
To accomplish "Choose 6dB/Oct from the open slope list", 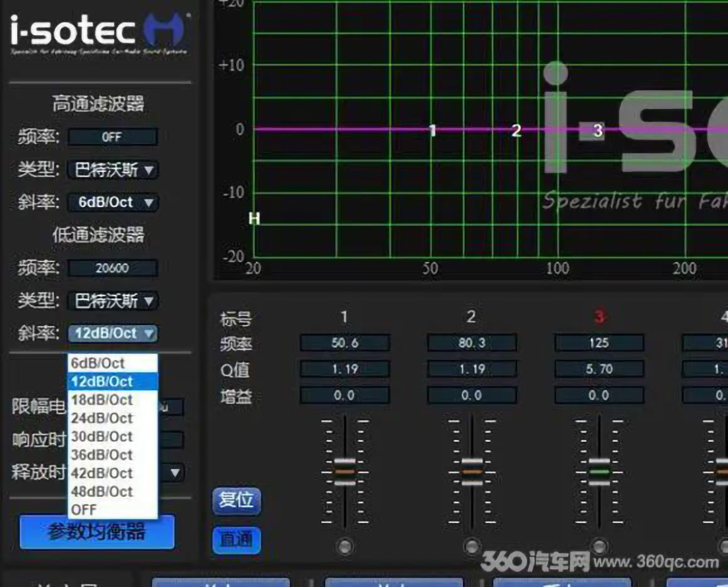I will (x=113, y=363).
